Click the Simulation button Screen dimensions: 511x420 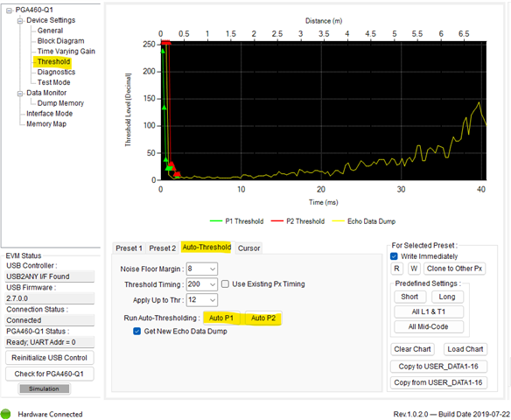pos(44,388)
